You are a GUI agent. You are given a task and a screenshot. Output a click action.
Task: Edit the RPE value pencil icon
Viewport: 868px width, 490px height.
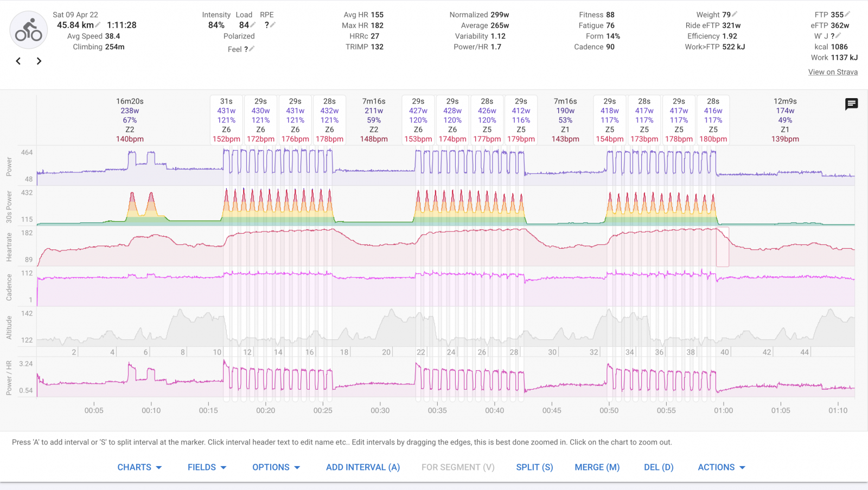click(273, 25)
